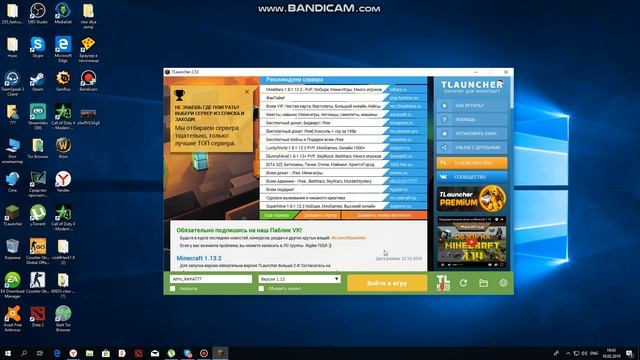Click the 'Minecraft 1.13.2' news heading
The width and height of the screenshot is (640, 360).
pyautogui.click(x=199, y=258)
